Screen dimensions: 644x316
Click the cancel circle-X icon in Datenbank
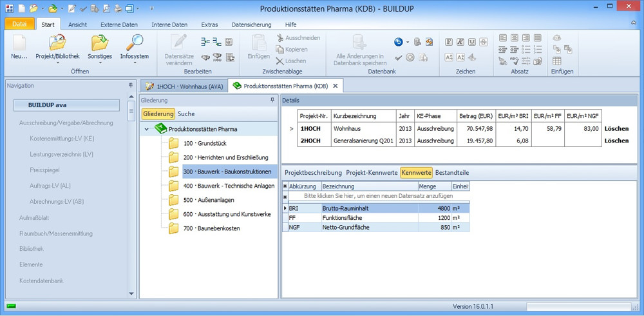[x=410, y=57]
